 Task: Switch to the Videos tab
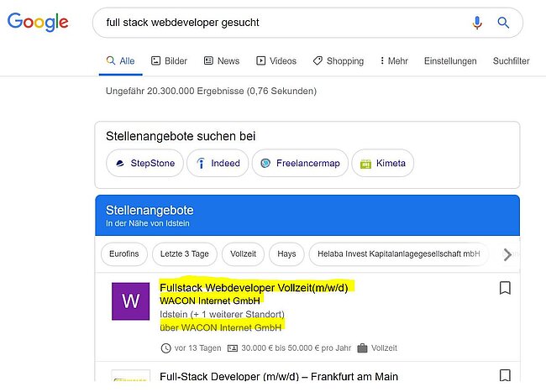tap(276, 61)
